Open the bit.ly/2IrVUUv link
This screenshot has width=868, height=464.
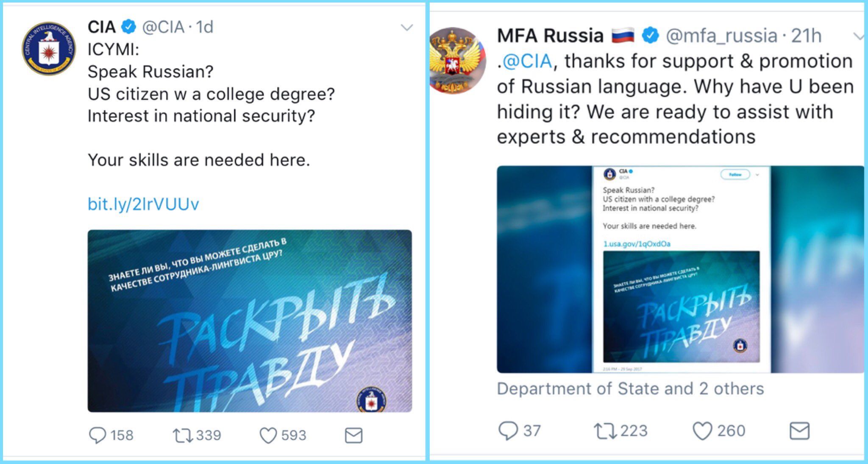pyautogui.click(x=143, y=204)
